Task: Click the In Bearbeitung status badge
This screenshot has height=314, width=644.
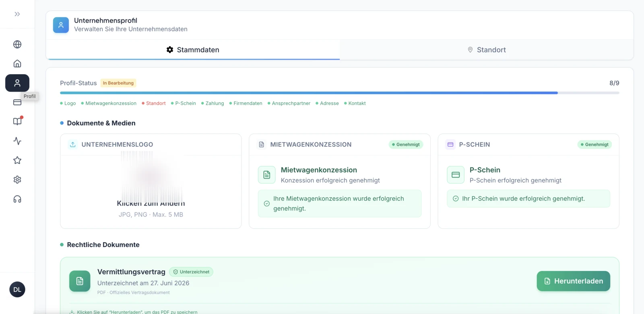Action: pos(118,83)
